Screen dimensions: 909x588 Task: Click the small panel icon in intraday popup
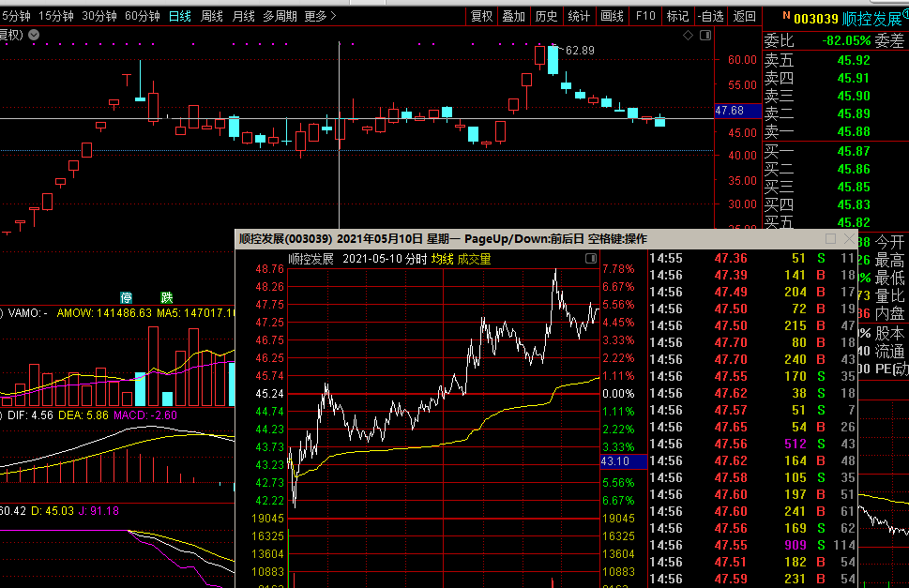591,259
